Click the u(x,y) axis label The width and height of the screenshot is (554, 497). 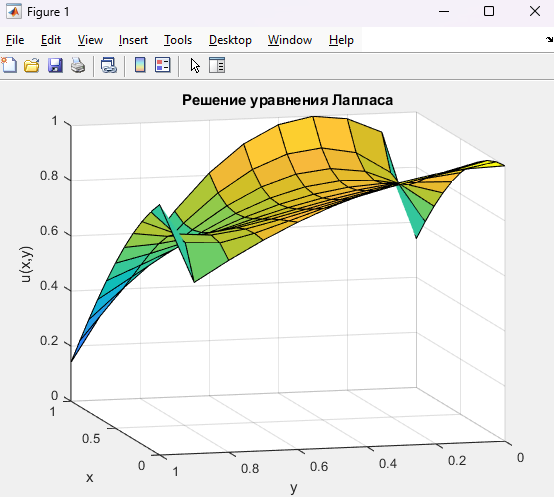26,265
